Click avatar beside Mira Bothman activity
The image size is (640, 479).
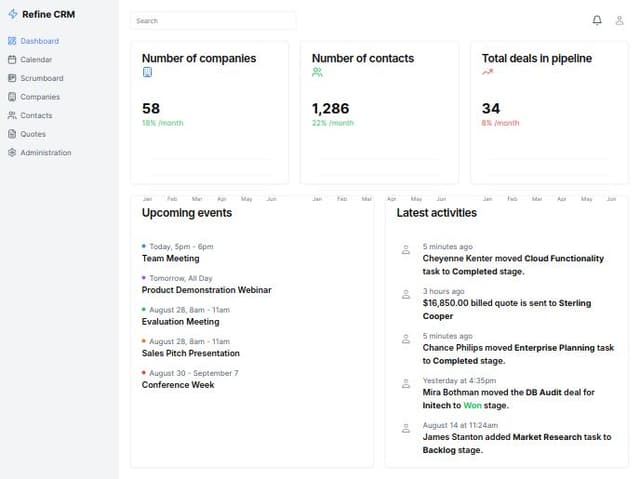click(x=406, y=383)
